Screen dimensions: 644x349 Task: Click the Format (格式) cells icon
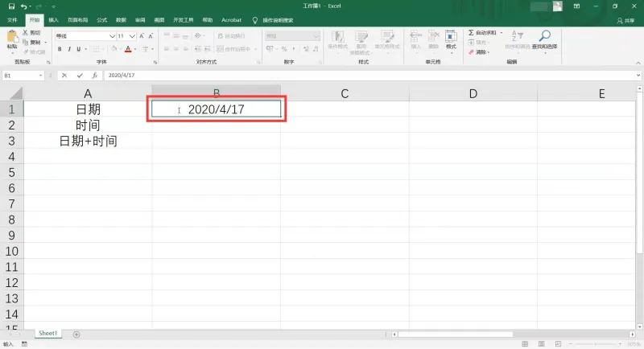451,36
